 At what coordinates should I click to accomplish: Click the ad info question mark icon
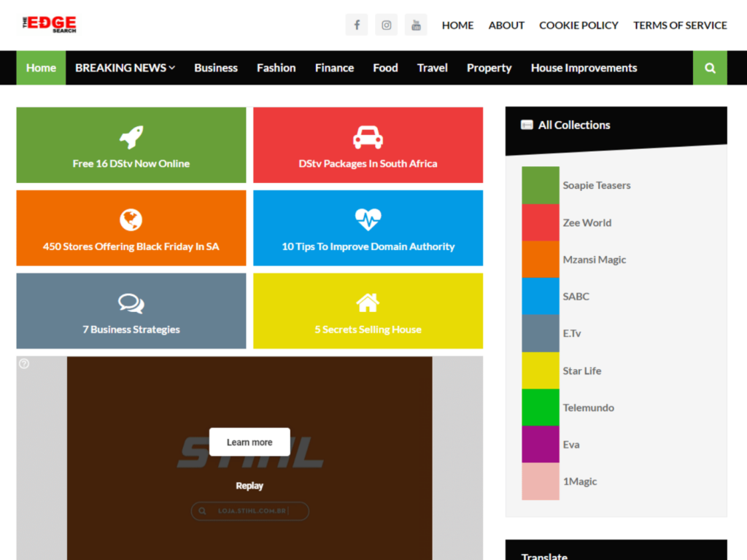tap(24, 364)
